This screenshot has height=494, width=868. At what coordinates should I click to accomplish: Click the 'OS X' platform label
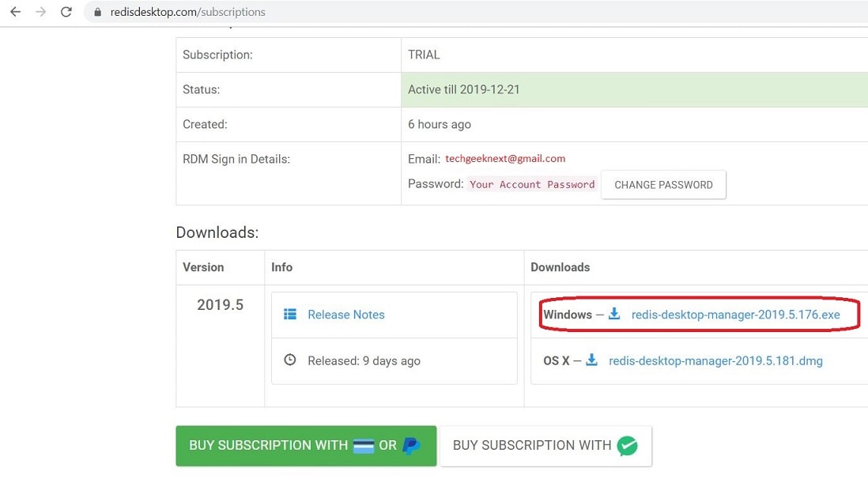(x=557, y=360)
